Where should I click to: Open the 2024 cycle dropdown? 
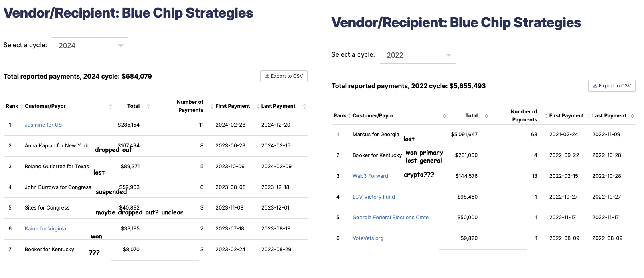(89, 46)
